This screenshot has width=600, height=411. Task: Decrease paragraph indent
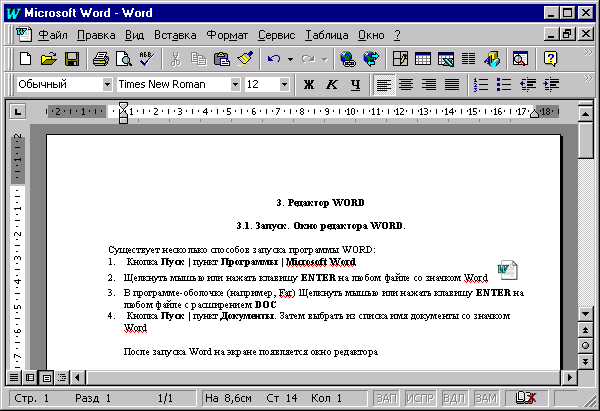click(528, 84)
